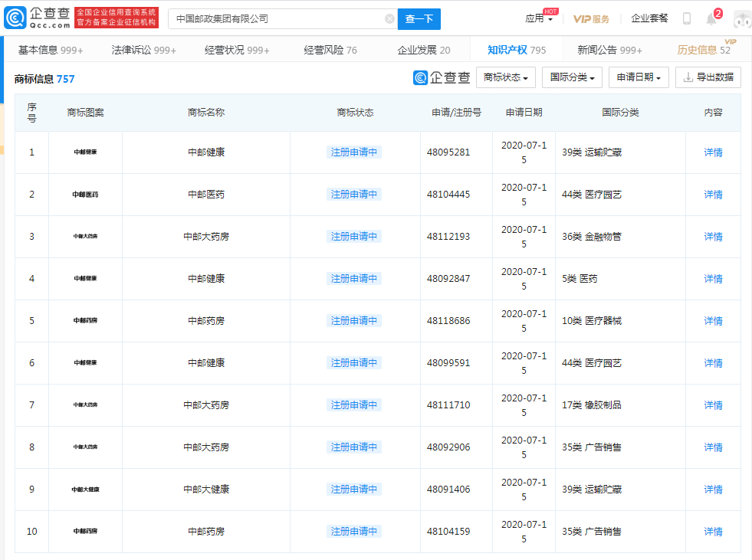Click the 商标信息 757 heading
Screen dimensions: 752x560
pos(44,79)
